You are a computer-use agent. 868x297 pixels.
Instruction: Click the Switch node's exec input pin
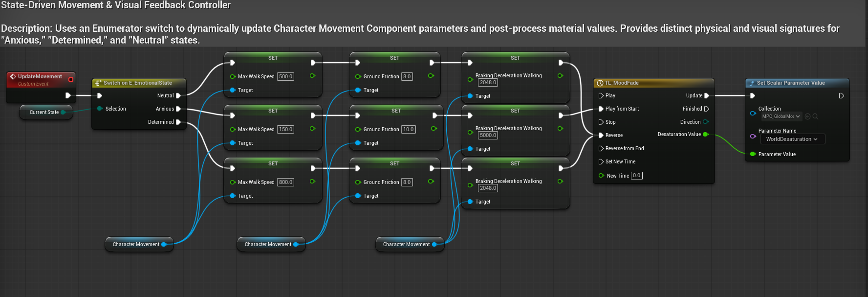(100, 95)
